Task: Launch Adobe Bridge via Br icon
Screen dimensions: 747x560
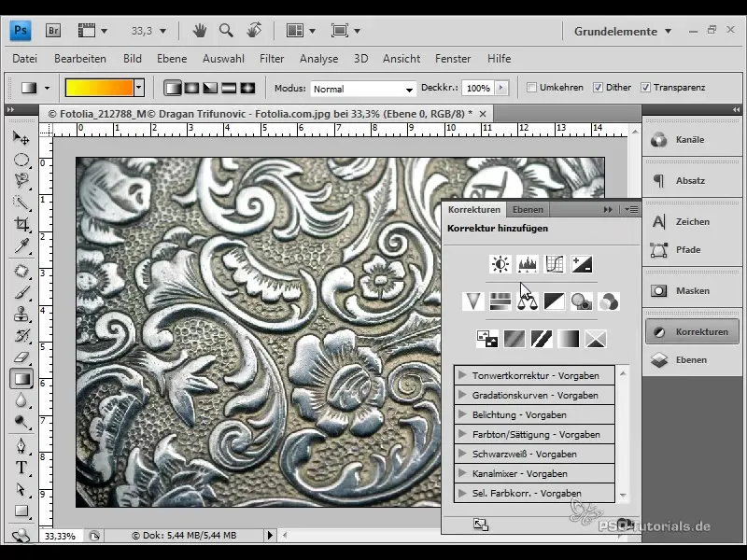Action: click(53, 31)
